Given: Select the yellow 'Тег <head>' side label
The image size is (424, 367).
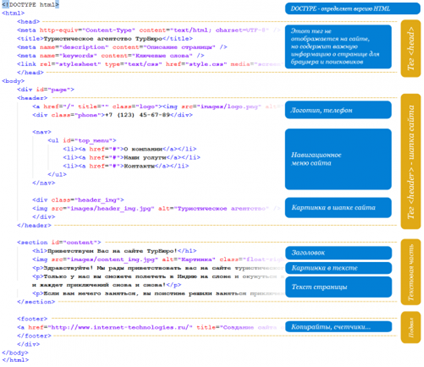Looking at the screenshot, I should tap(411, 49).
